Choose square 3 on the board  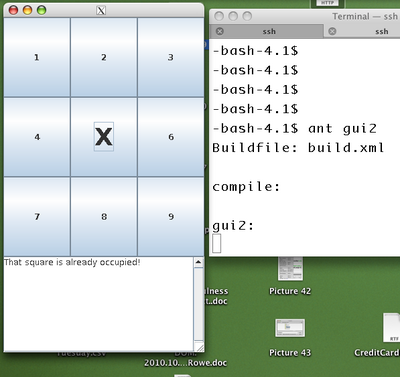171,57
